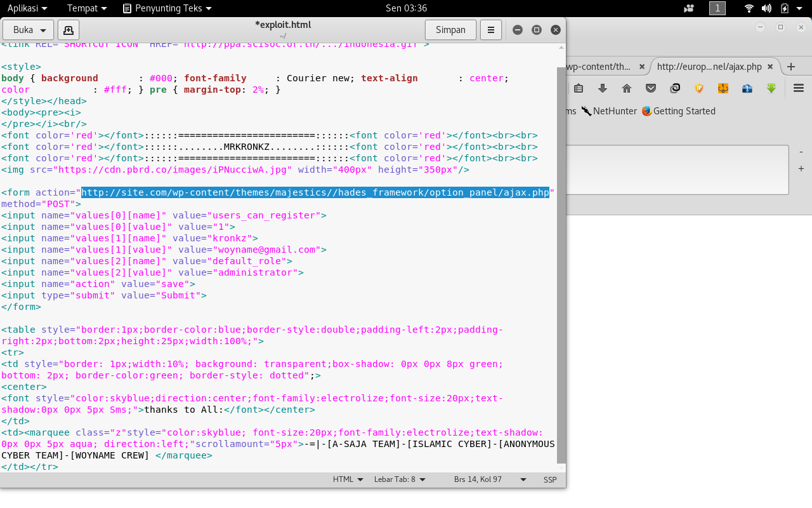Expand the dropdown arrow after Brs 14, Kol 97

[x=523, y=479]
